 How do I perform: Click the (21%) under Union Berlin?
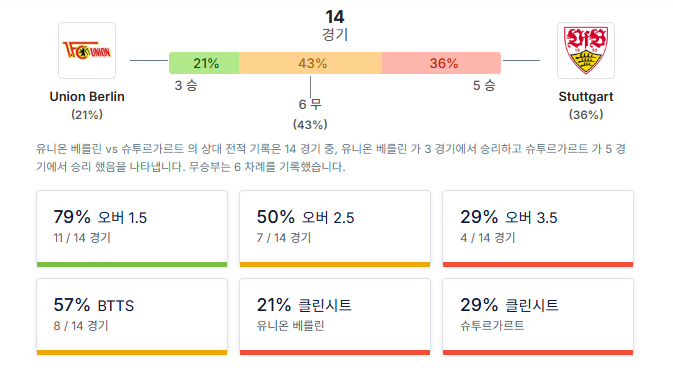click(x=87, y=115)
